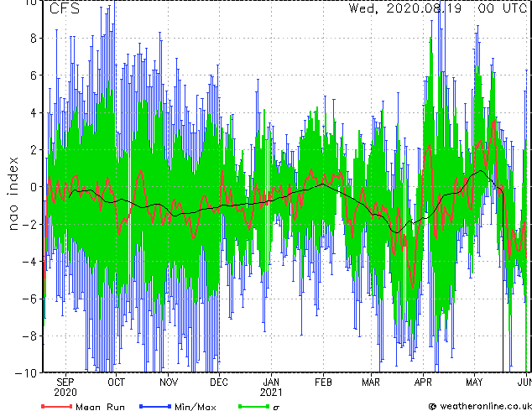This screenshot has height=411, width=532.
Task: Click the y-axis value 2
Action: (x=34, y=149)
